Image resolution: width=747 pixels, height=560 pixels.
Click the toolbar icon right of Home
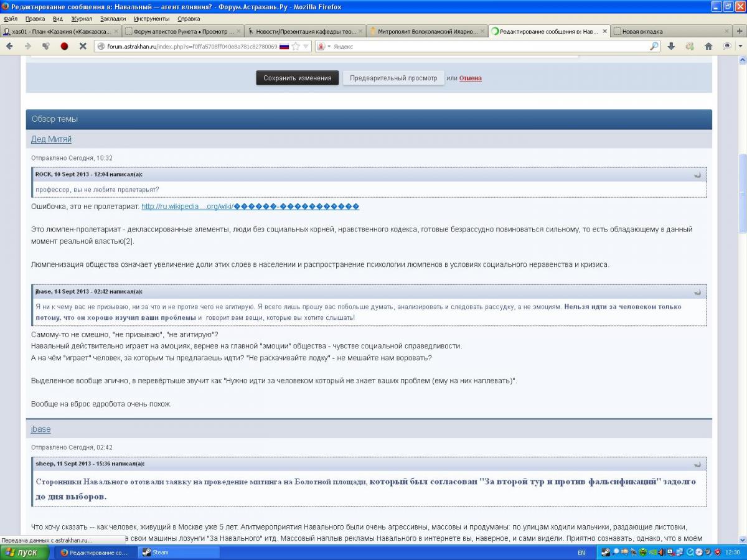pos(726,46)
